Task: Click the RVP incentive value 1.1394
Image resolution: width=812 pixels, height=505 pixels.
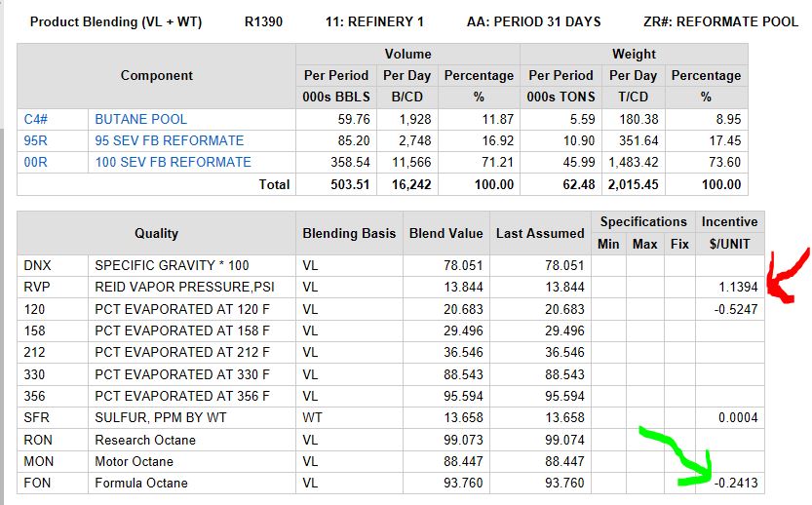Action: pos(734,287)
